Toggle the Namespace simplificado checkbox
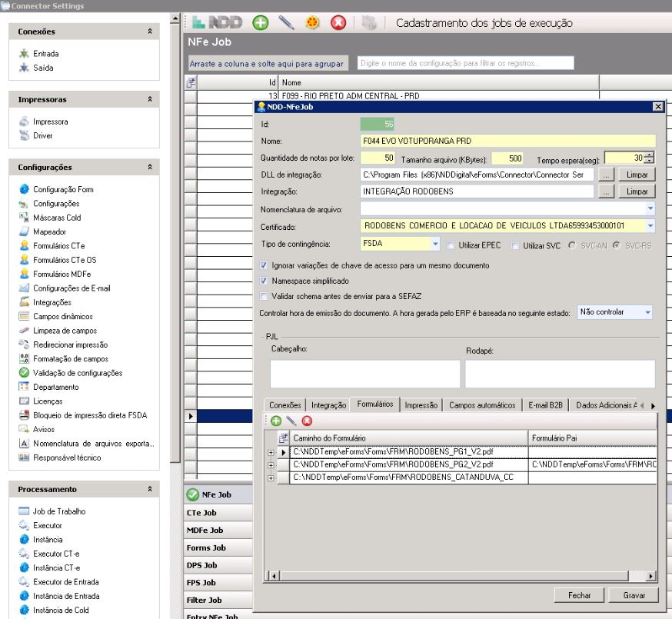 (x=264, y=281)
